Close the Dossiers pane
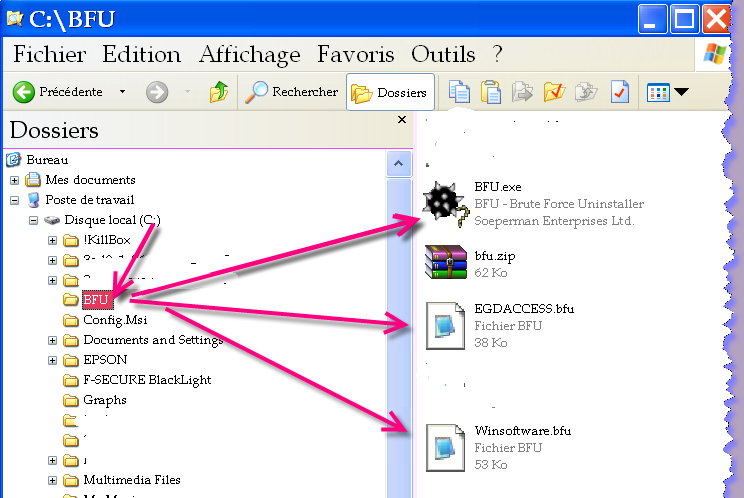This screenshot has height=498, width=744. click(402, 120)
